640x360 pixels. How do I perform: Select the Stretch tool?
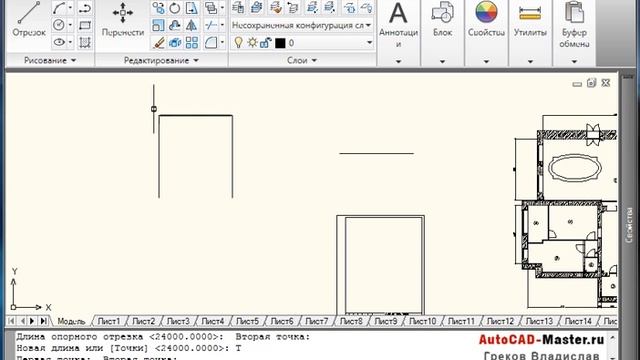[191, 8]
